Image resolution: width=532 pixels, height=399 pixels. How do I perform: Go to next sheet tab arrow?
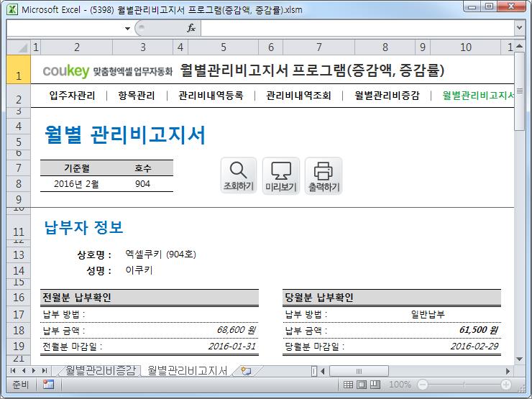click(x=34, y=370)
